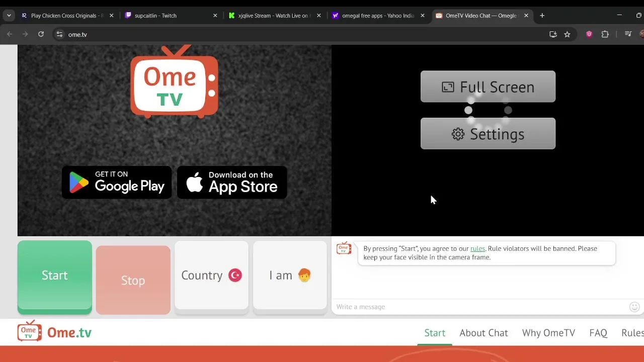Click the Turkey flag icon on Country button
The width and height of the screenshot is (644, 362).
235,275
